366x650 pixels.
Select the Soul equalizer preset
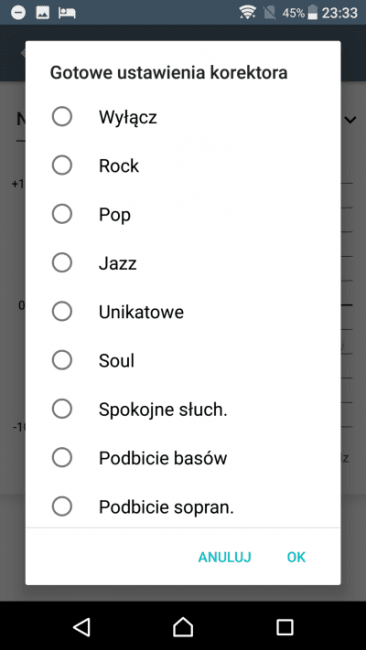click(x=183, y=360)
